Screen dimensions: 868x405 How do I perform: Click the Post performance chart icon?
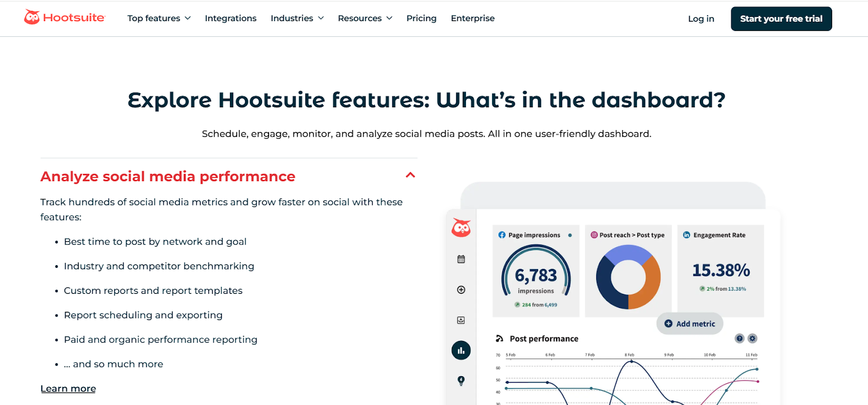[500, 338]
